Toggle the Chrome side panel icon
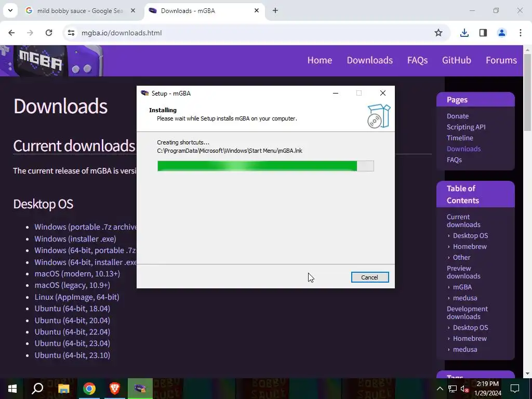Image resolution: width=532 pixels, height=399 pixels. point(483,33)
